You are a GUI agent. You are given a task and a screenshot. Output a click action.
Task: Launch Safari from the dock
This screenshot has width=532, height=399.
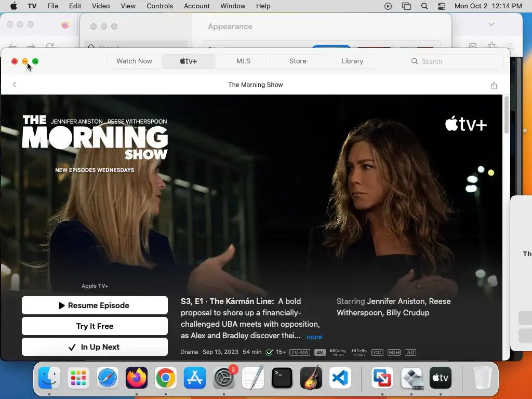tap(108, 377)
